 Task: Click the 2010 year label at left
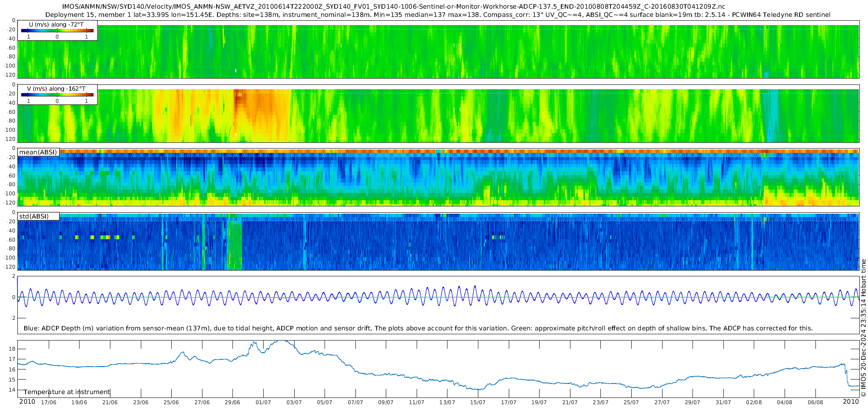27,402
